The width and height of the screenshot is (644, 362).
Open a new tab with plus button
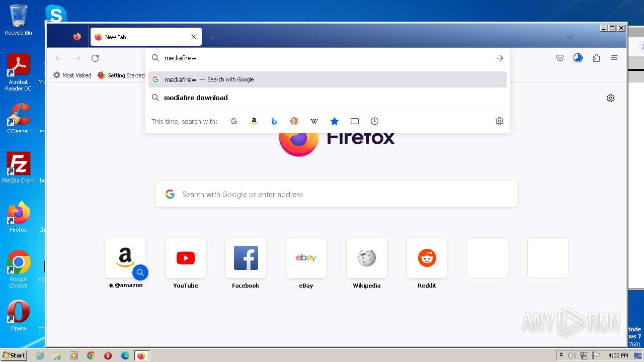coord(212,37)
